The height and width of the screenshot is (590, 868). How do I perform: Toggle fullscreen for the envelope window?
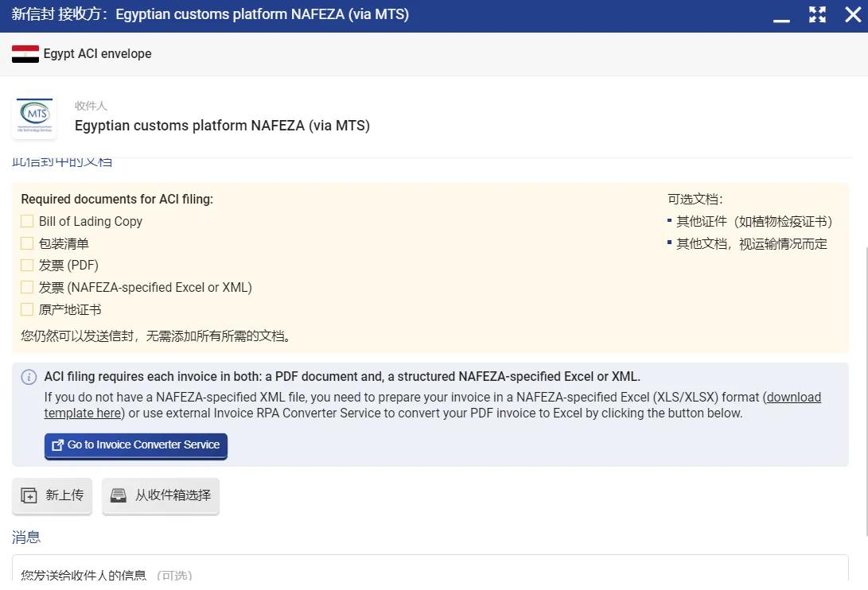point(817,14)
